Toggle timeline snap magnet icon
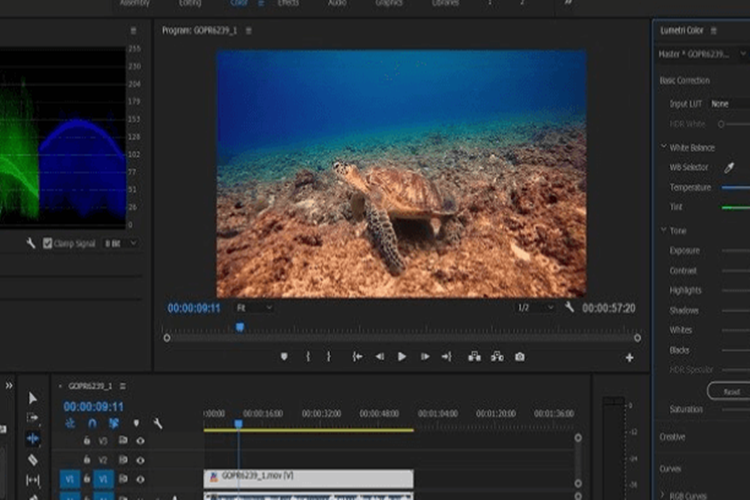This screenshot has height=500, width=750. click(x=92, y=423)
